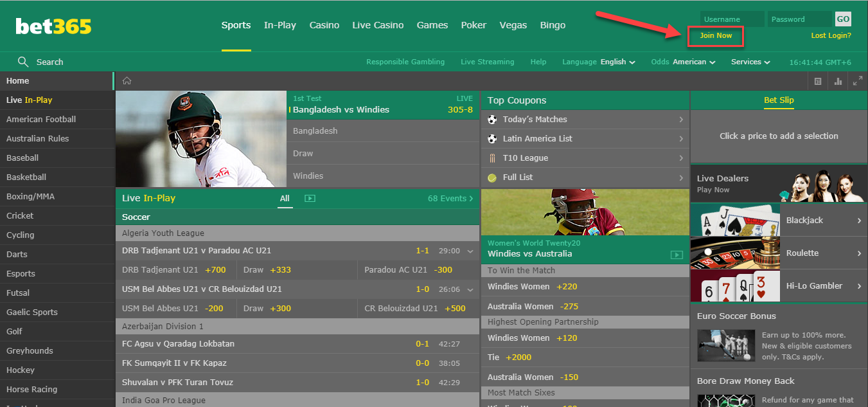Open the Poker tab
The width and height of the screenshot is (868, 407).
(x=474, y=25)
